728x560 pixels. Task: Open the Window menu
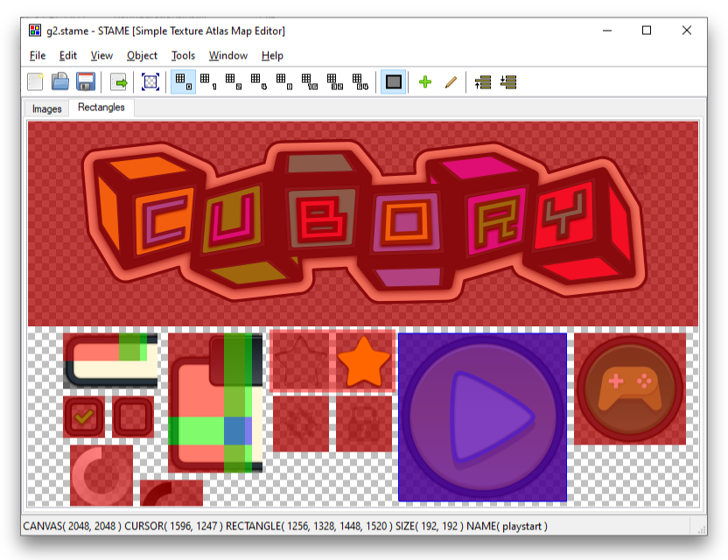coord(228,56)
